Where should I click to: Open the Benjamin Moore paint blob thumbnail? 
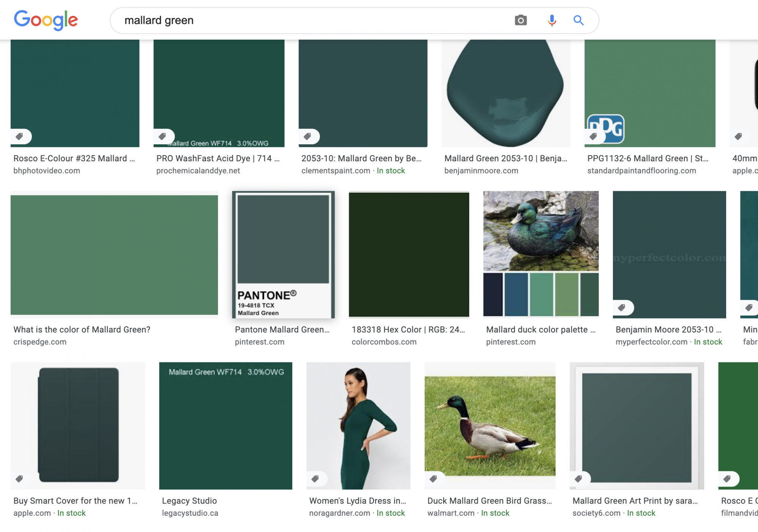pos(506,93)
